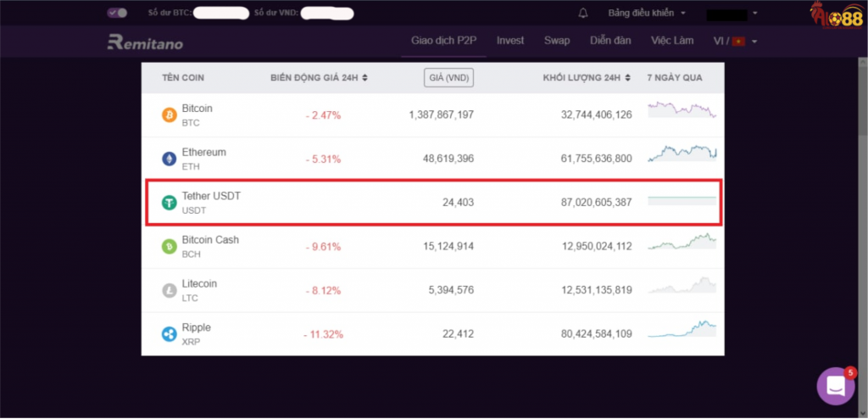Click Bitcoin Cash volume 12,950,024,112
This screenshot has height=419, width=868.
coord(596,247)
